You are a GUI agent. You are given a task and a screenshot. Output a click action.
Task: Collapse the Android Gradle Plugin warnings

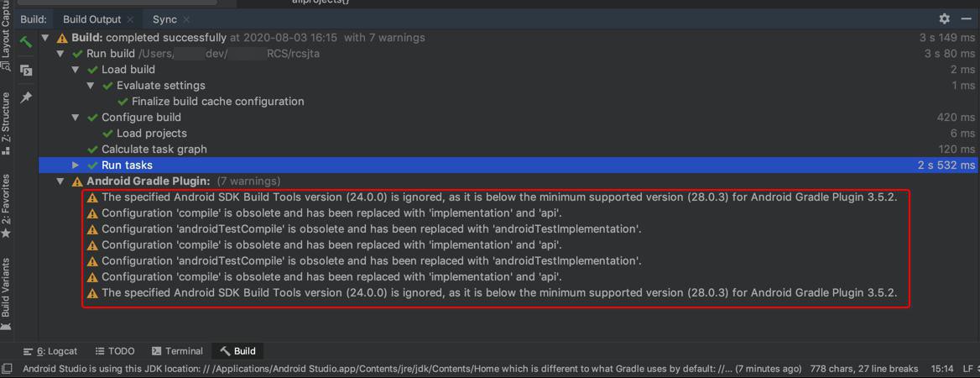point(60,181)
